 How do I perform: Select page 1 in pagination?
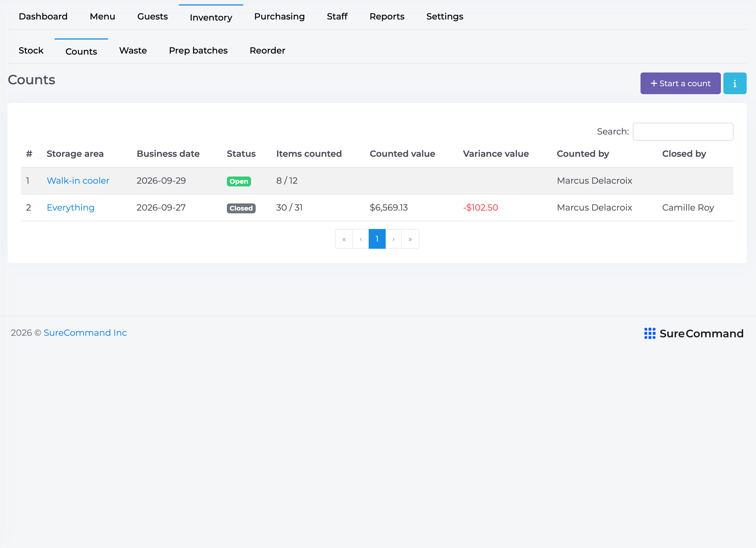pyautogui.click(x=377, y=239)
